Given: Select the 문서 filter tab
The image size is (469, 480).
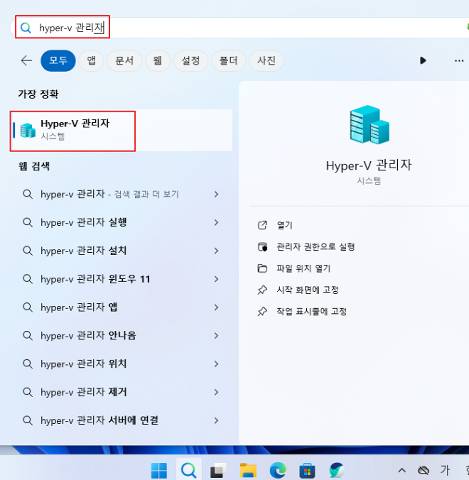Looking at the screenshot, I should pos(124,61).
